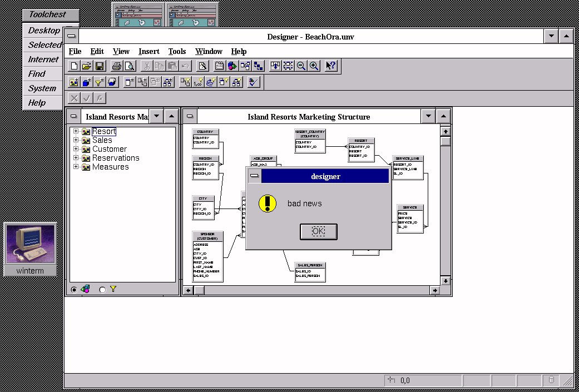This screenshot has height=392, width=579.
Task: Click the structure pane horizontal scrollbar thumb
Action: [x=199, y=290]
